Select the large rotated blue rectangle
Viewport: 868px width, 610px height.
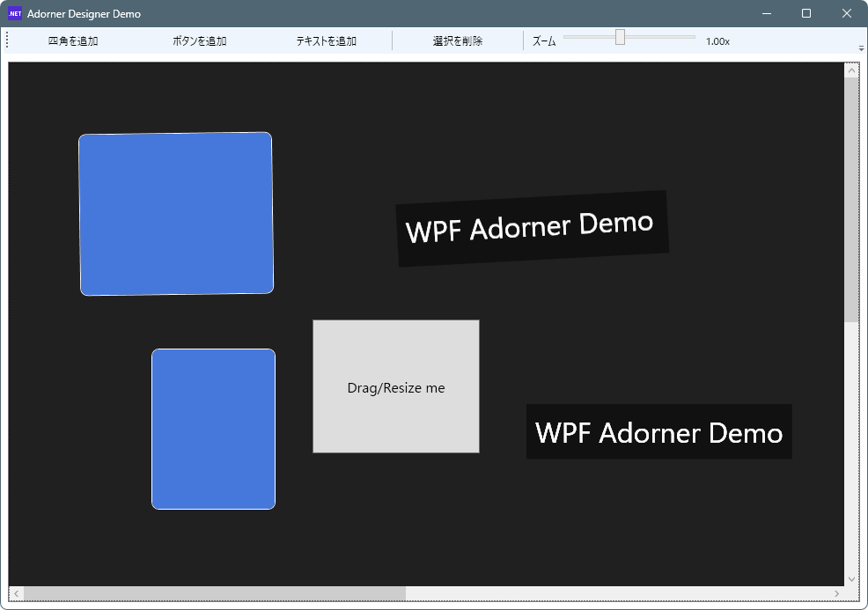176,214
